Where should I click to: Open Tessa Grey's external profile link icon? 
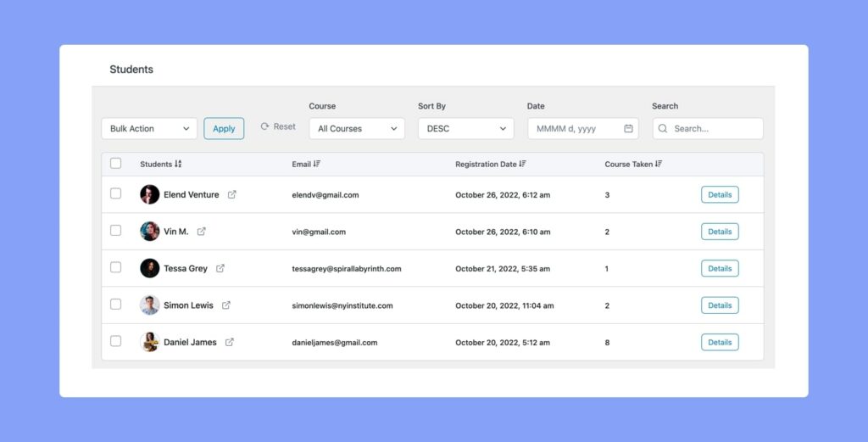click(220, 268)
